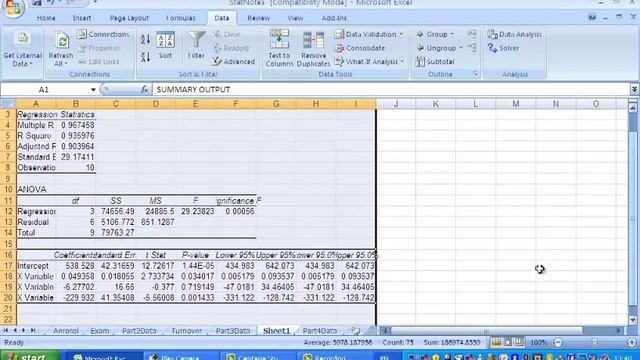Open the Page Layout ribbon tab
Viewport: 640px width, 360px height.
point(129,18)
